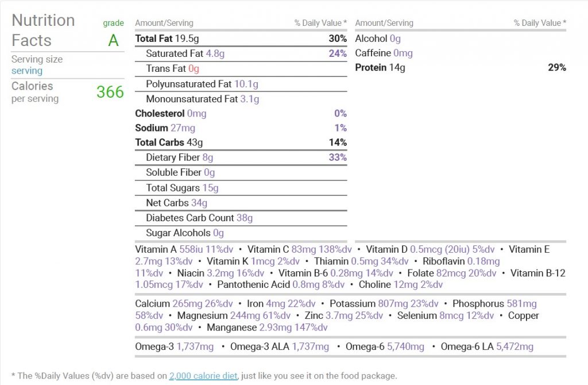Click the Nutrition Facts heading
This screenshot has width=588, height=385.
point(43,30)
